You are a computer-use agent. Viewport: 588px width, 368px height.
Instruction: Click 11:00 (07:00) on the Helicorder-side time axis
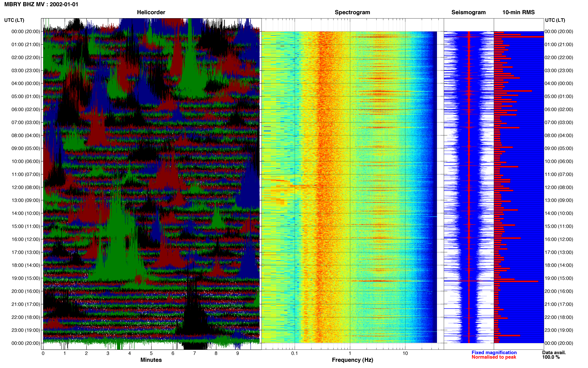(x=26, y=175)
